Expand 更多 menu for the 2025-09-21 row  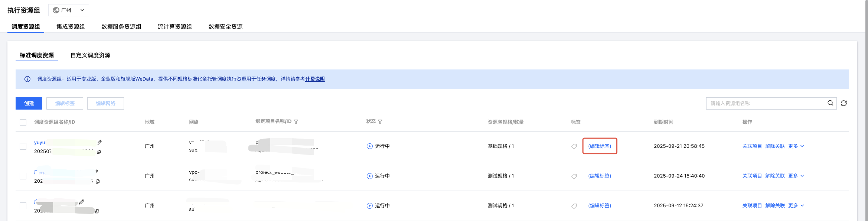click(x=796, y=146)
